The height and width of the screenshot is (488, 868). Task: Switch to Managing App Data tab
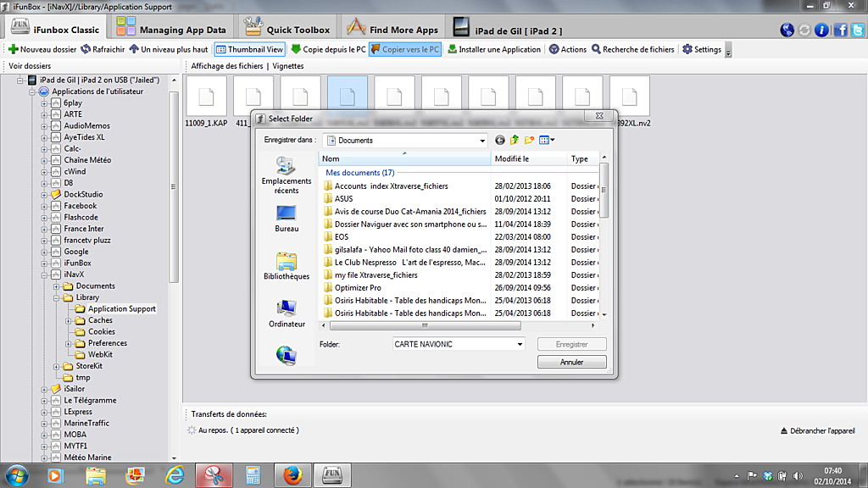click(171, 28)
